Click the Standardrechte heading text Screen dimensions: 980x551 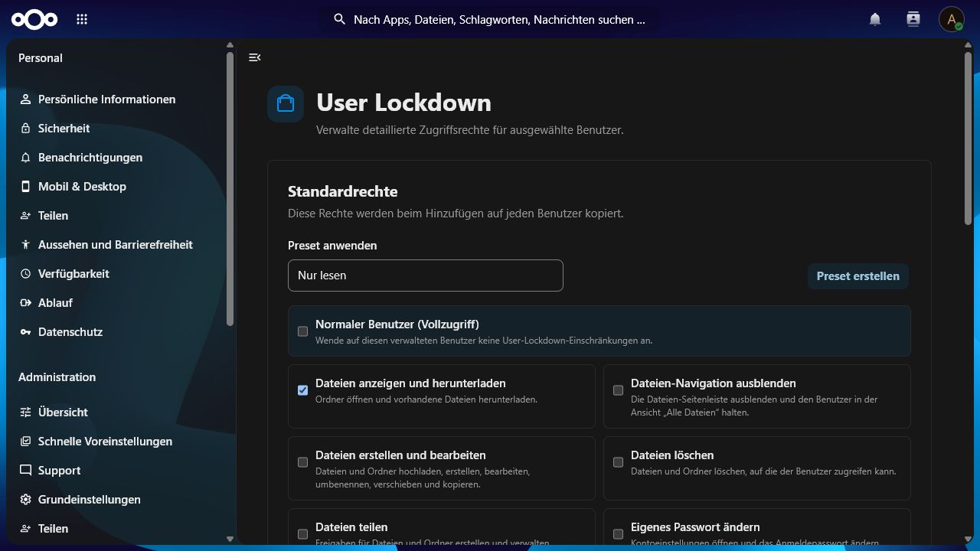tap(342, 191)
